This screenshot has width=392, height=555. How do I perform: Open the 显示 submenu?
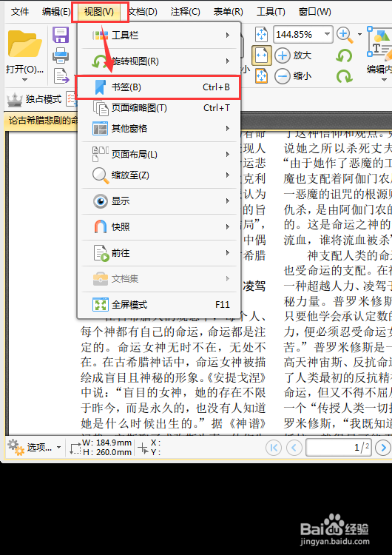[x=159, y=201]
